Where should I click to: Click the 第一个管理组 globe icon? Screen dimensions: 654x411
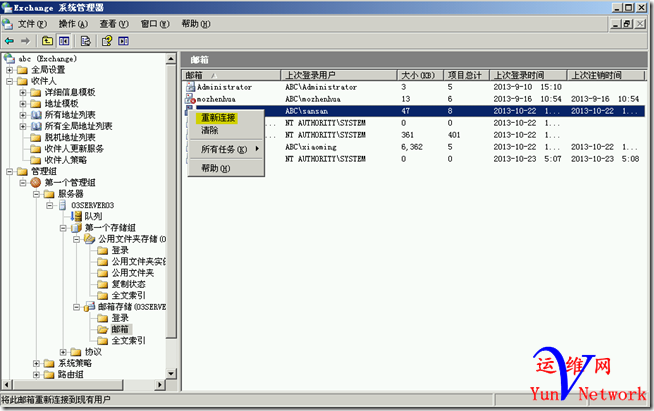coord(36,182)
